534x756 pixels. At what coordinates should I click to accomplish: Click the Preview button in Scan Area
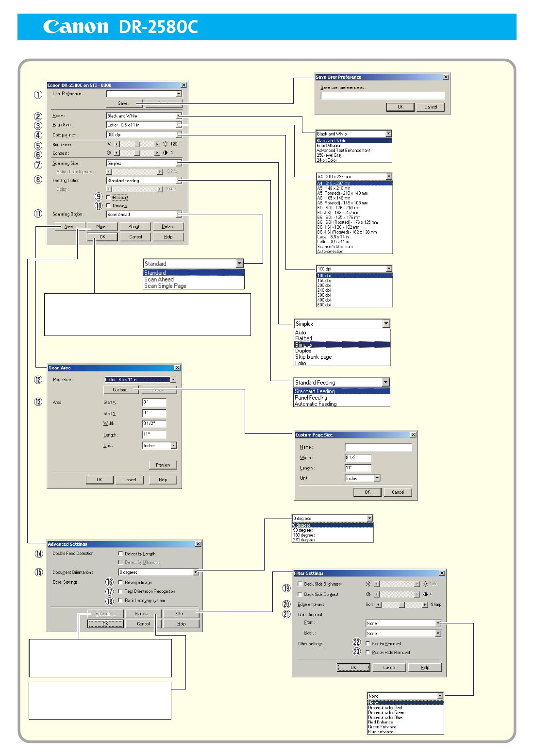coord(163,465)
